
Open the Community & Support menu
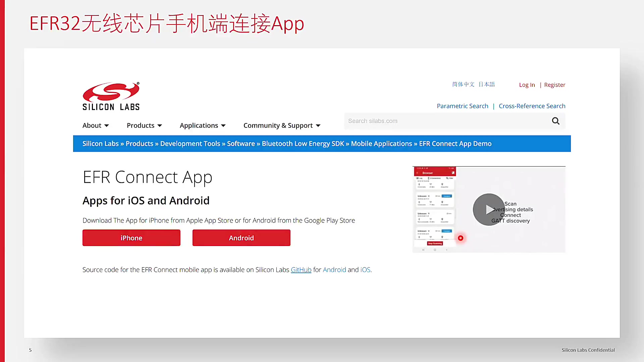click(282, 125)
